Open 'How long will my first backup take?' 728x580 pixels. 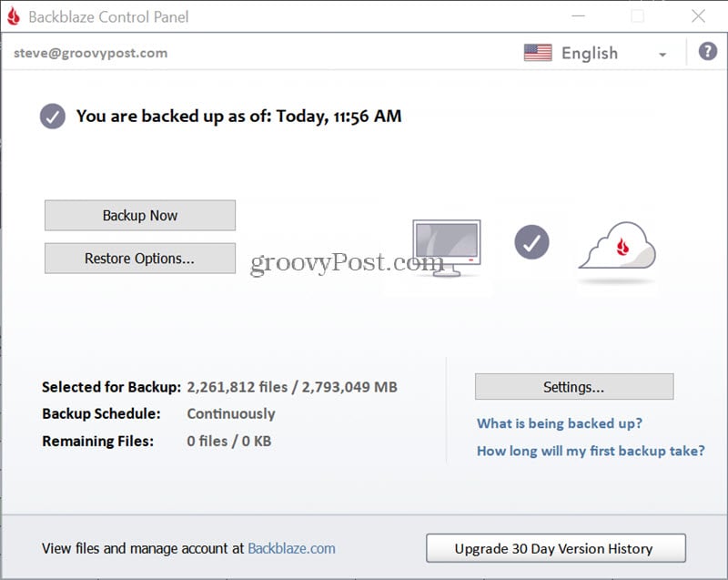pos(591,451)
